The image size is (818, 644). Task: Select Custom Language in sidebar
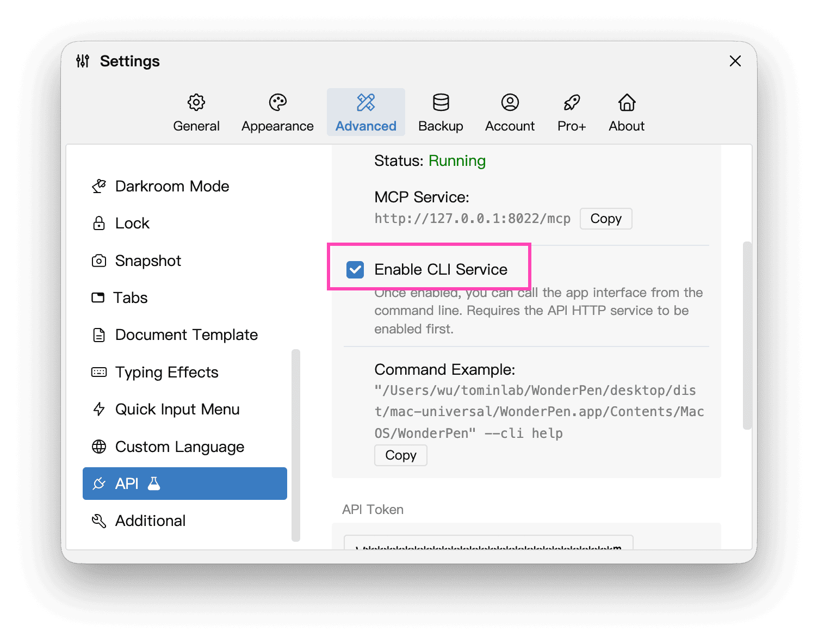[185, 447]
